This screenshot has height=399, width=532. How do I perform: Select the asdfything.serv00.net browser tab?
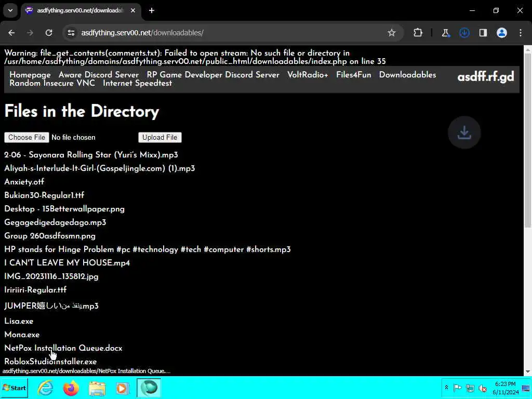click(79, 10)
